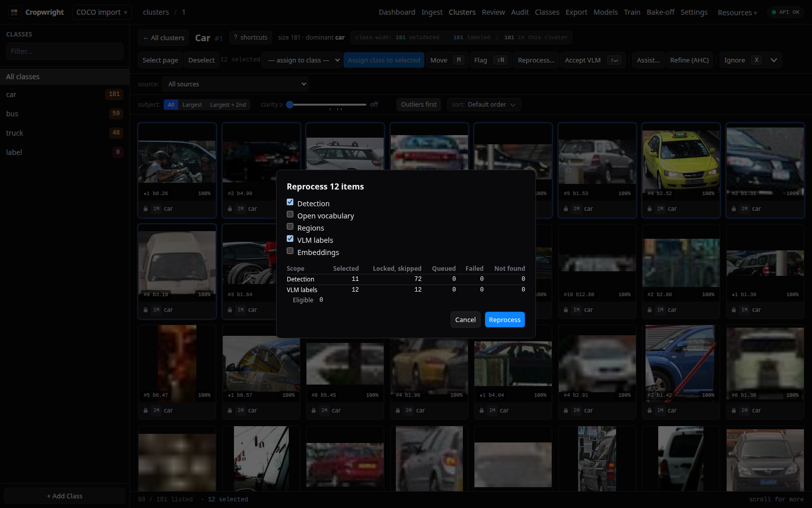812x508 pixels.
Task: Click the lock icon on the b2.91 card
Action: coord(566,410)
